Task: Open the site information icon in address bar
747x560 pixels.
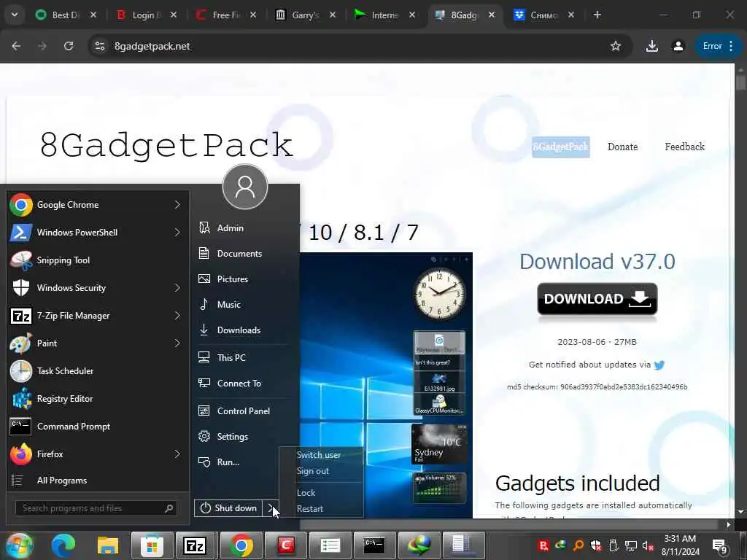Action: [x=99, y=46]
